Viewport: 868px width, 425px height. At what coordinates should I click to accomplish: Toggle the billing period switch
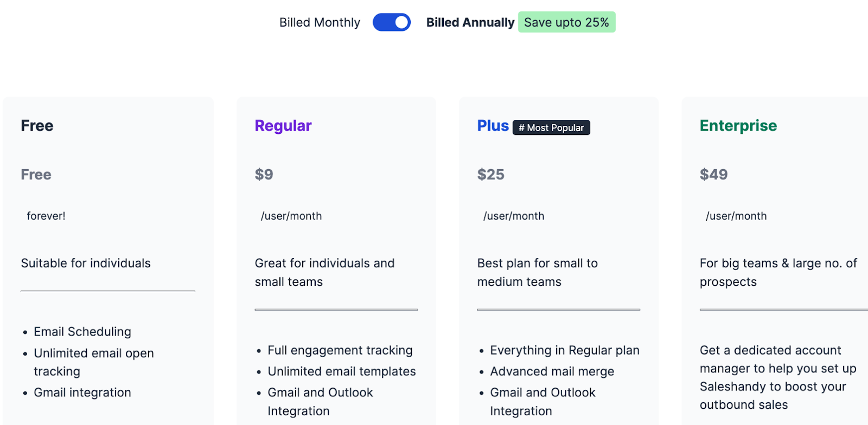click(x=391, y=22)
